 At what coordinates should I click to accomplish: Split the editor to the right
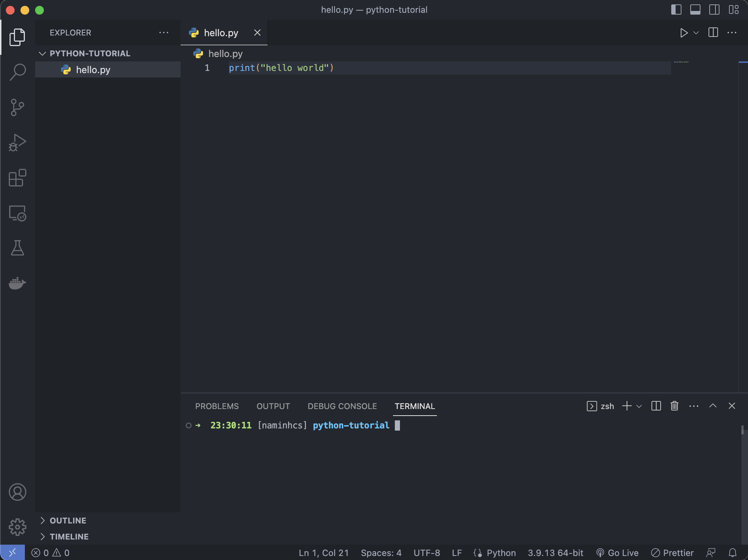(x=713, y=33)
